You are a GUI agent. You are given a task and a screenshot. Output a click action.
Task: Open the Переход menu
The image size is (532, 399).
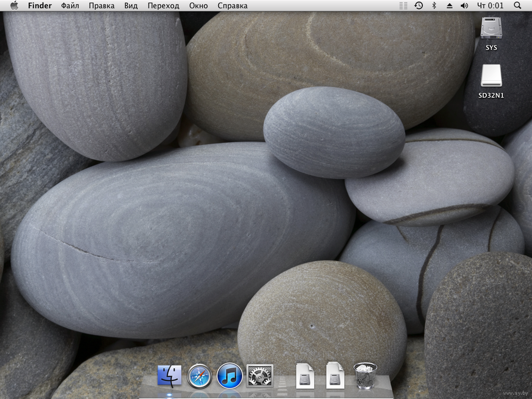tap(163, 5)
